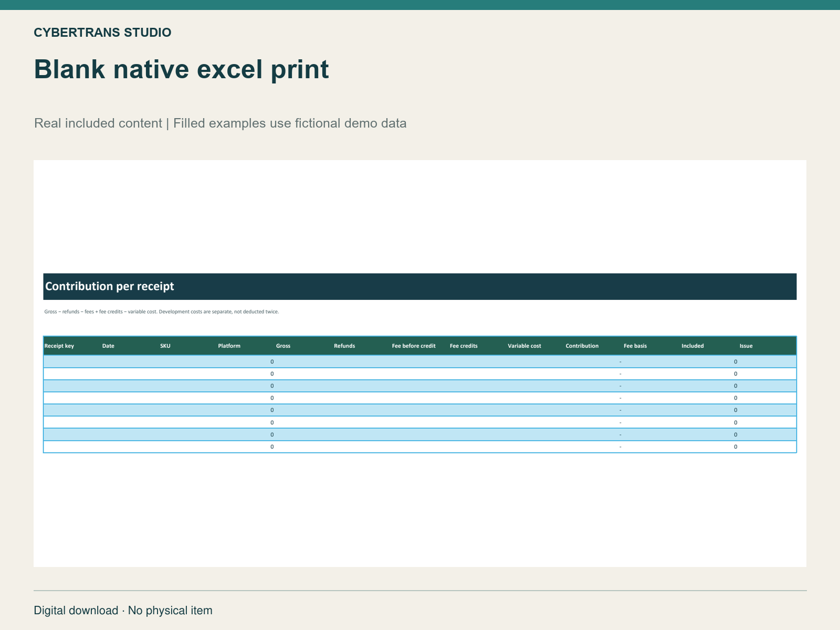Click the 'Contribution per receipt' title banner
Viewport: 840px width, 630px height.
click(420, 287)
